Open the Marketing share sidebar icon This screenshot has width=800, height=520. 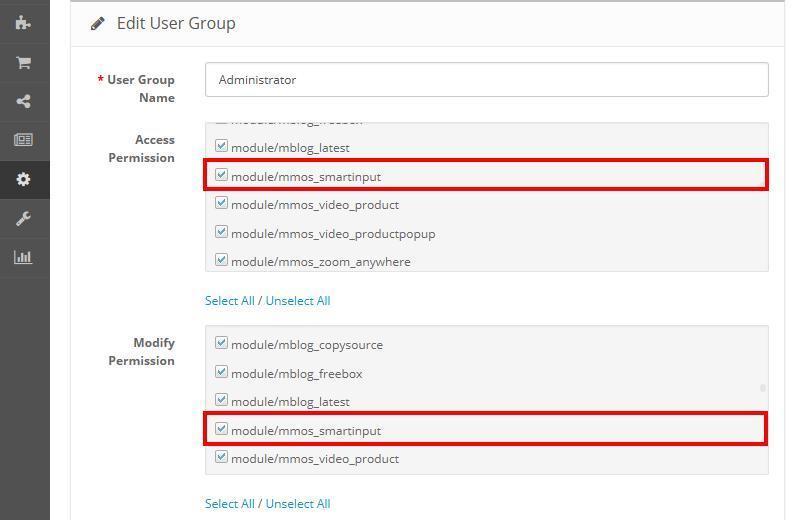pyautogui.click(x=23, y=101)
